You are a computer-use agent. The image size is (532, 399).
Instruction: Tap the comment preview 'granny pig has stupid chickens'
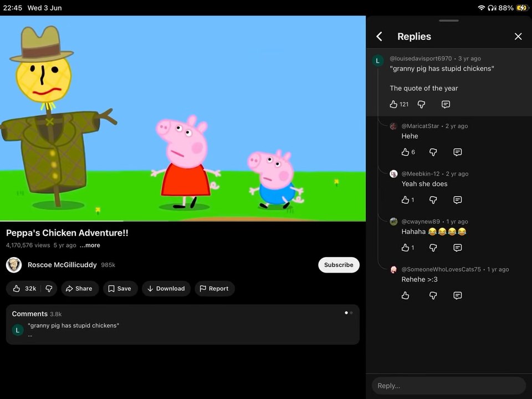tap(73, 325)
